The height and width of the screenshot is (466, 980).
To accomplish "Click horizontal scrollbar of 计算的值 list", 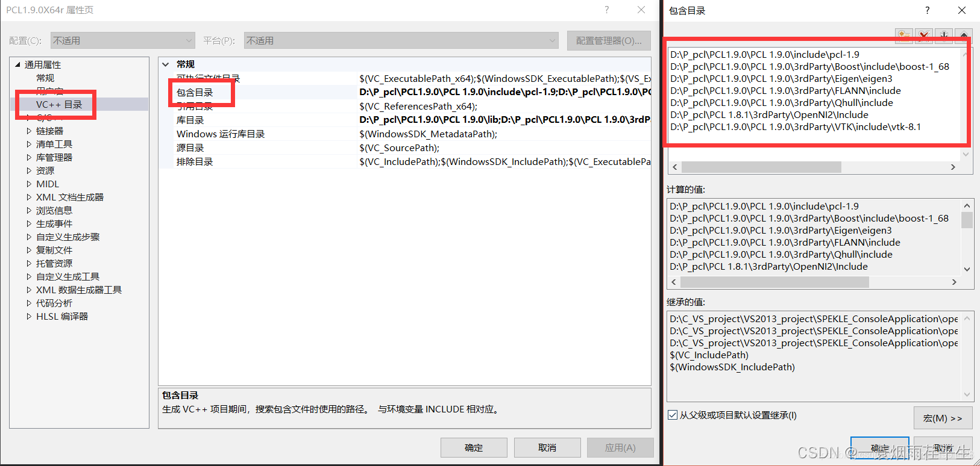I will pos(814,282).
